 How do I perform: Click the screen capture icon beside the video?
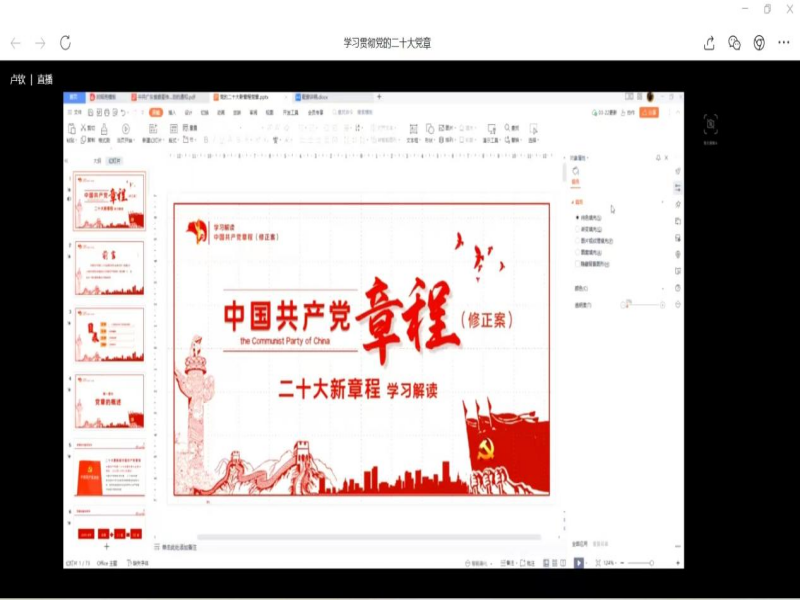coord(710,124)
